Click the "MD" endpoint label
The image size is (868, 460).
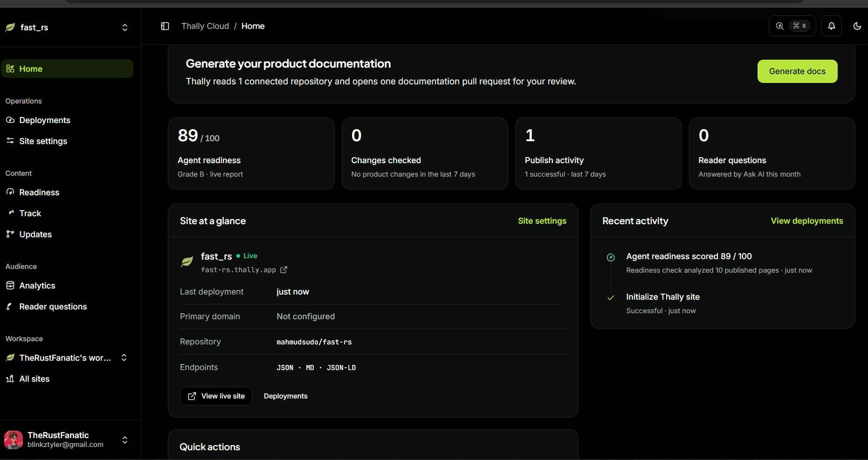tap(310, 368)
